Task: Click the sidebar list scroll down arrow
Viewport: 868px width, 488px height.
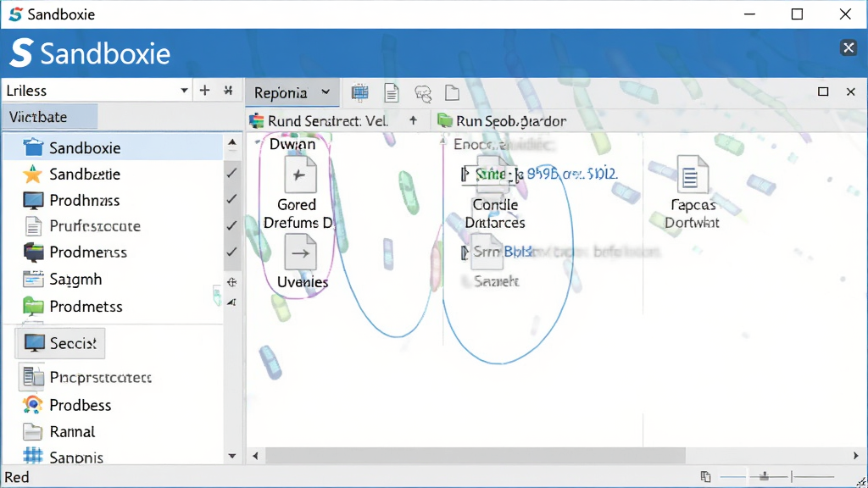Action: pyautogui.click(x=232, y=456)
